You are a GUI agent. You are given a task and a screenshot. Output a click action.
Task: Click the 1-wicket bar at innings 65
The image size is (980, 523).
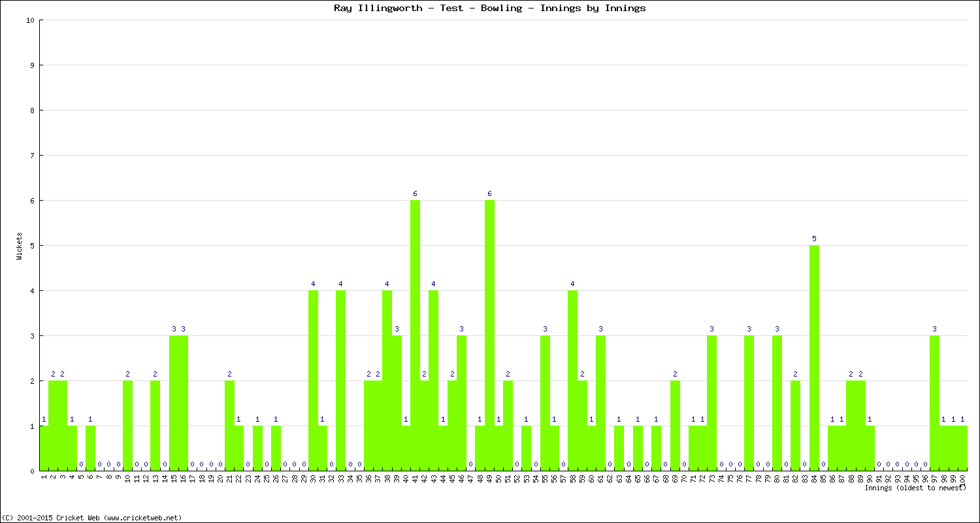[638, 448]
